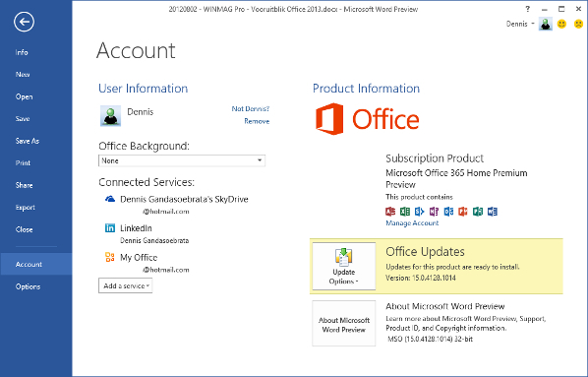
Task: Click the blue Word product icon
Action: [x=493, y=212]
